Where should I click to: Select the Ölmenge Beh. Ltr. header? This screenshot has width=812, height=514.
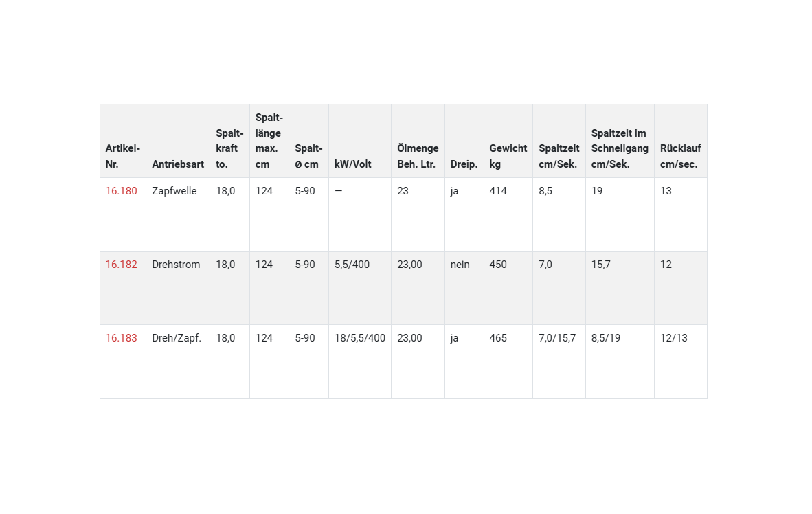click(x=418, y=156)
